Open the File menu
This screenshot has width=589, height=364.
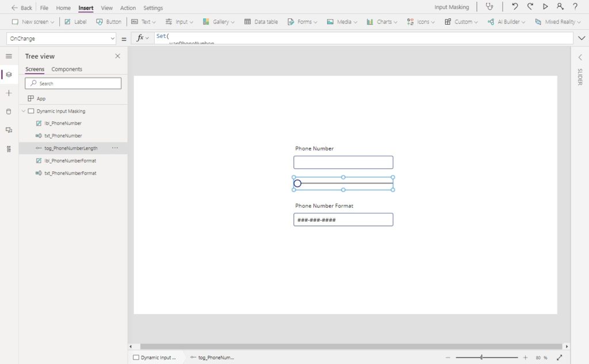click(x=44, y=7)
